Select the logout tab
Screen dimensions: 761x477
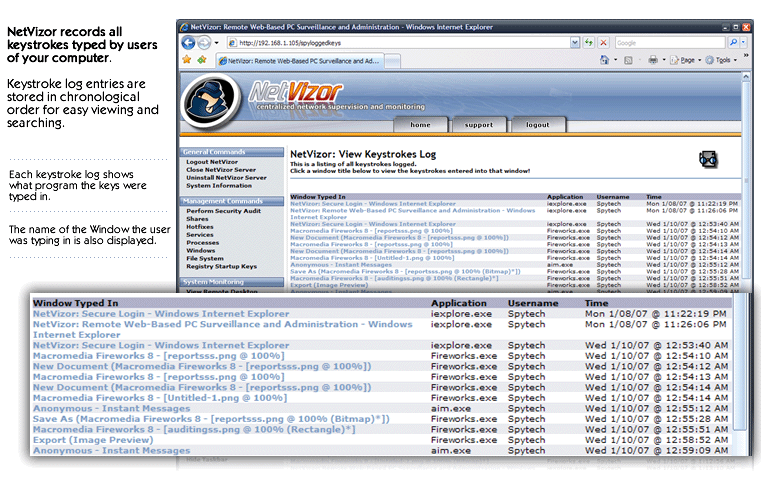pyautogui.click(x=538, y=125)
